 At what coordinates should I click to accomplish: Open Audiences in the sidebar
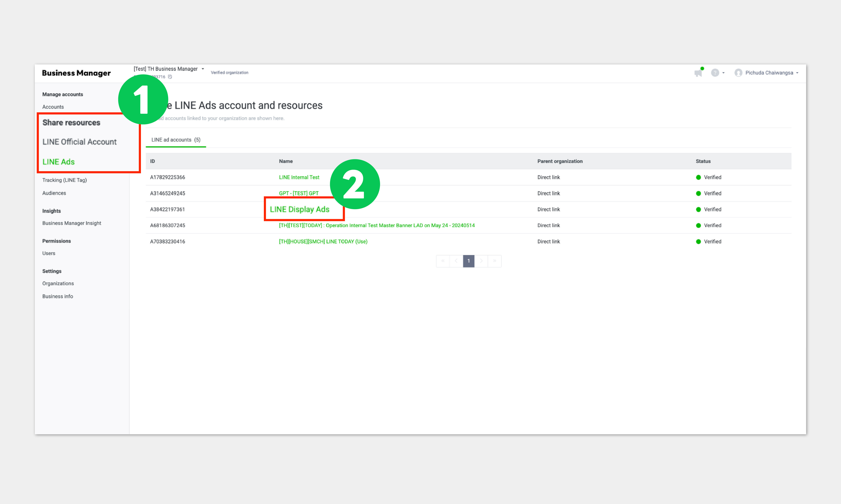coord(54,193)
